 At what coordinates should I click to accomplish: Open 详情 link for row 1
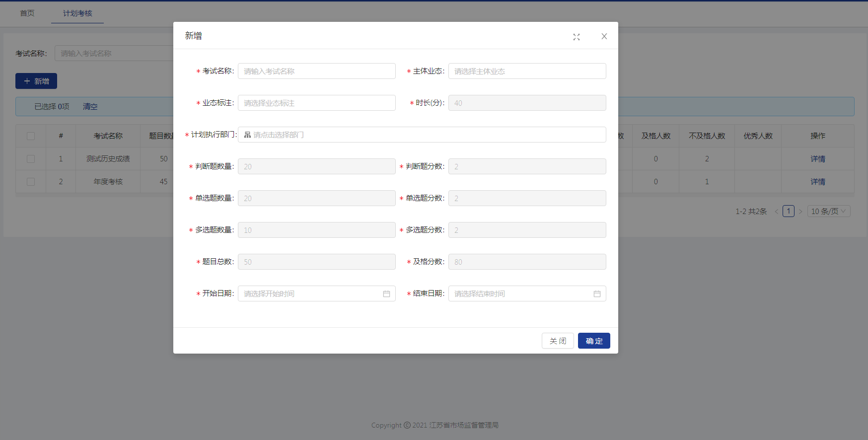(x=817, y=159)
